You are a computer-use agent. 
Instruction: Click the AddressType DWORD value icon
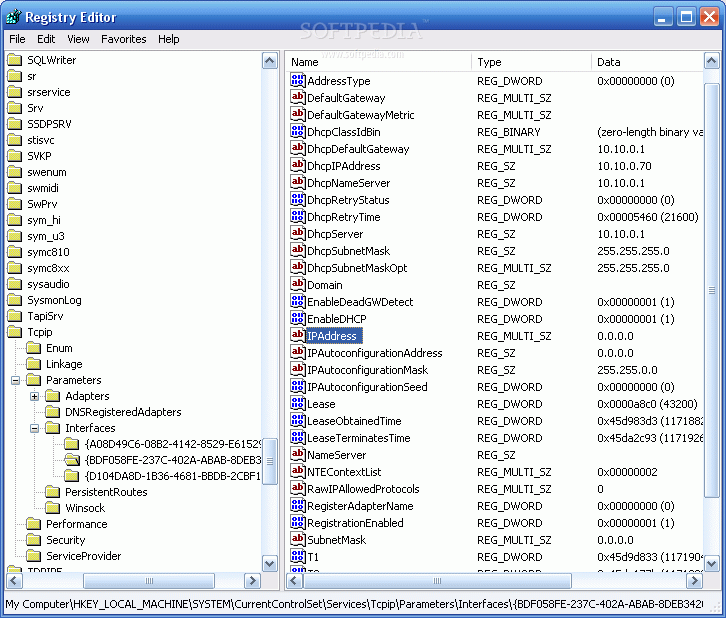[x=298, y=81]
